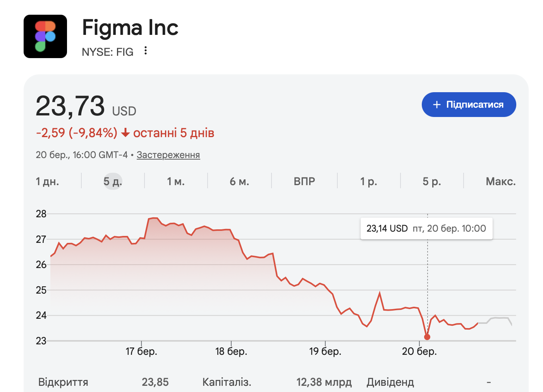
Task: Select the 5 д. time range tab
Action: 113,181
